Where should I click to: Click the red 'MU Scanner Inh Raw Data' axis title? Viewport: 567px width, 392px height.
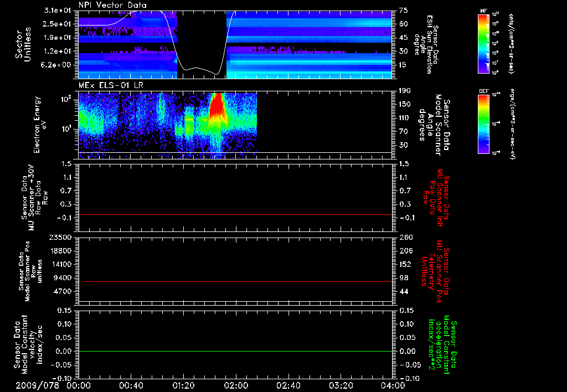click(x=435, y=198)
